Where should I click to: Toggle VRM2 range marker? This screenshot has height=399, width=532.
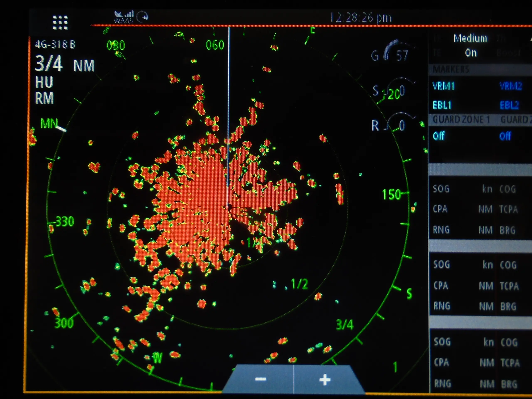(x=511, y=86)
